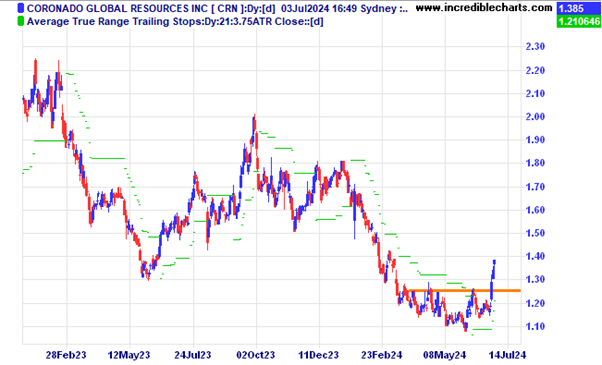The image size is (602, 365).
Task: Click the 24Jul23 date axis label
Action: tap(193, 355)
